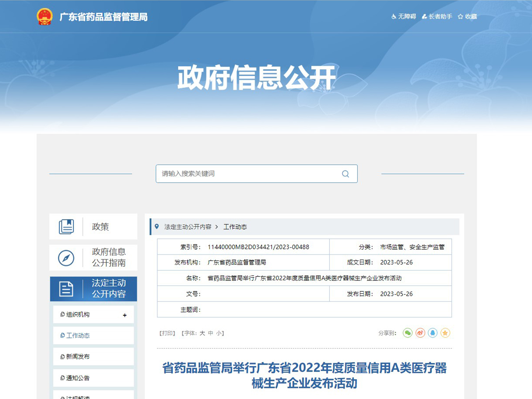Open the compass icon for 政府信息公开指南
532x399 pixels.
tap(66, 258)
